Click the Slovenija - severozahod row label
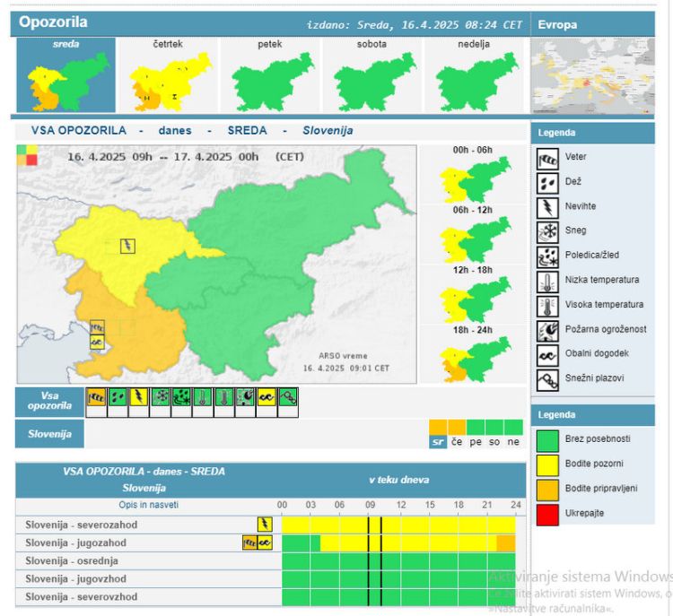 point(82,525)
